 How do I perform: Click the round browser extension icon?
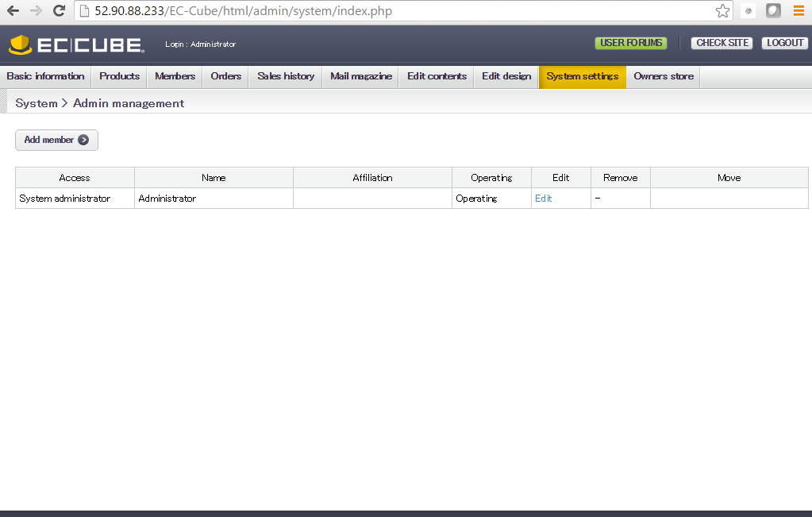pyautogui.click(x=772, y=11)
